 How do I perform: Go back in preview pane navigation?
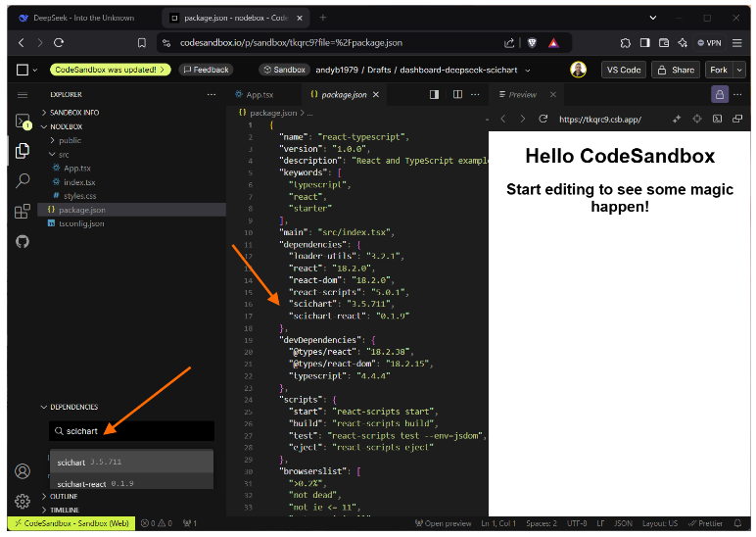click(x=503, y=119)
